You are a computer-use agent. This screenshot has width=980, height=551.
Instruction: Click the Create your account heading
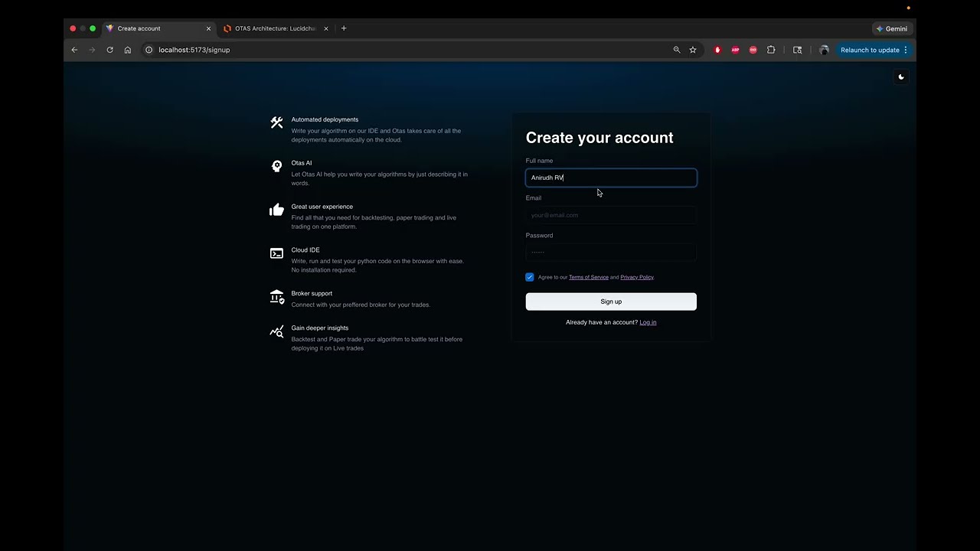tap(599, 138)
